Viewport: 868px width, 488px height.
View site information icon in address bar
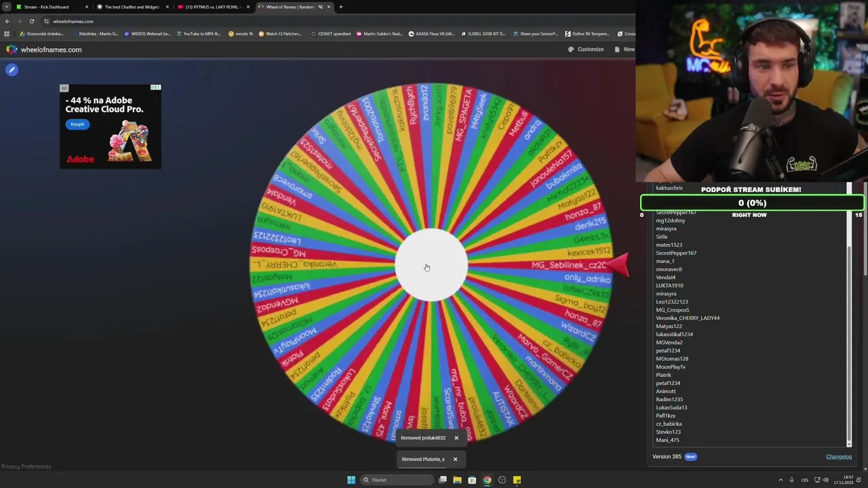pos(46,21)
